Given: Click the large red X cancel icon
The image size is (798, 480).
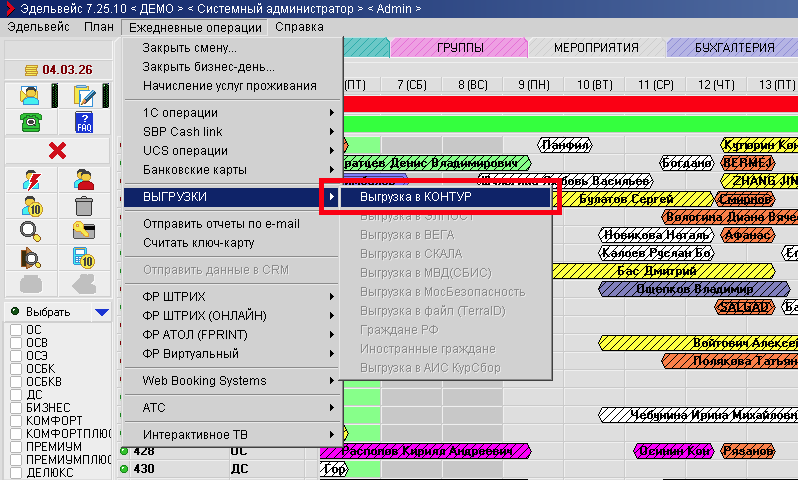Looking at the screenshot, I should [x=57, y=150].
